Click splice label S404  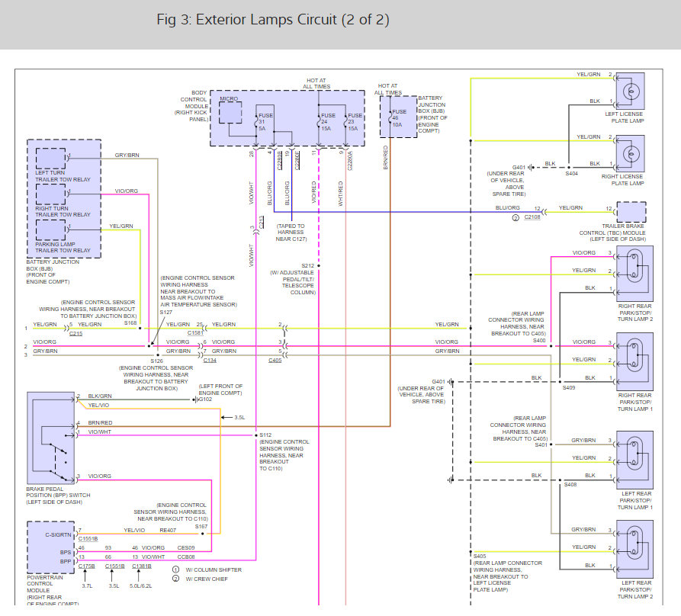click(571, 173)
